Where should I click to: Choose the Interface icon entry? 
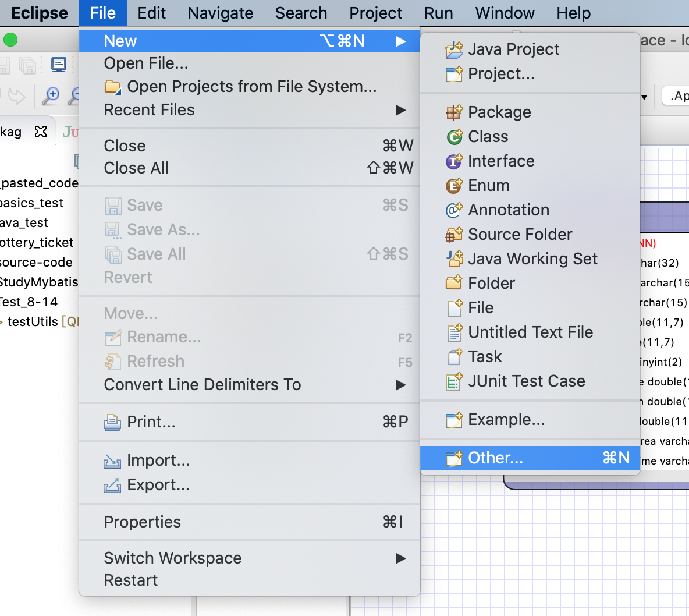pos(454,161)
